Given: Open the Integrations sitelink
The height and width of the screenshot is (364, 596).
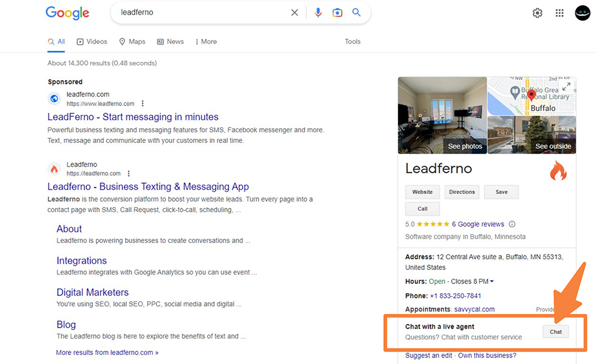Looking at the screenshot, I should coord(82,261).
